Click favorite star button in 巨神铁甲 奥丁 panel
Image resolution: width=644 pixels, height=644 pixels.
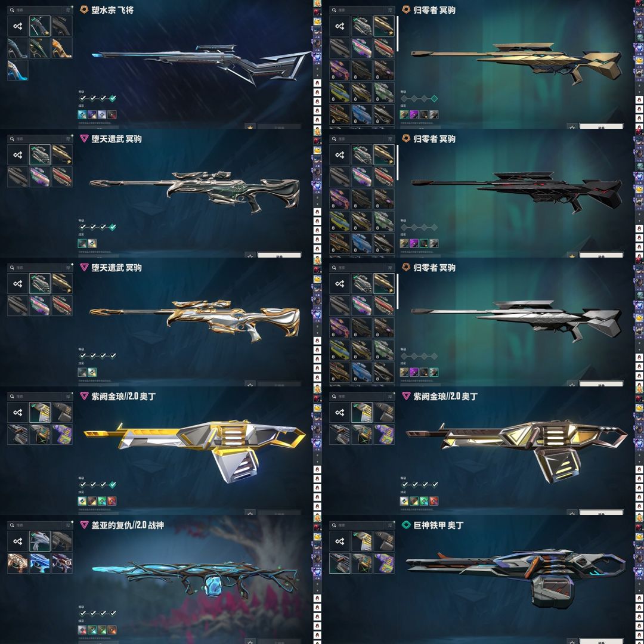tap(572, 641)
